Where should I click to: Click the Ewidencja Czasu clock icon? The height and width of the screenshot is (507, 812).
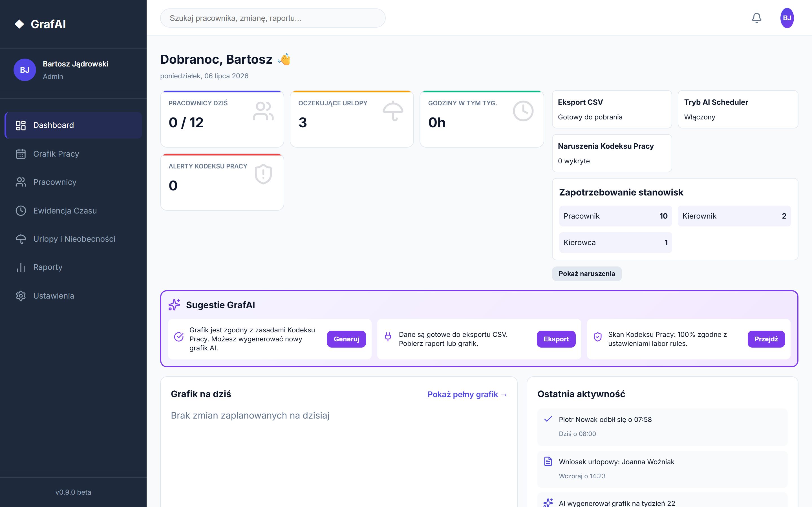point(21,211)
